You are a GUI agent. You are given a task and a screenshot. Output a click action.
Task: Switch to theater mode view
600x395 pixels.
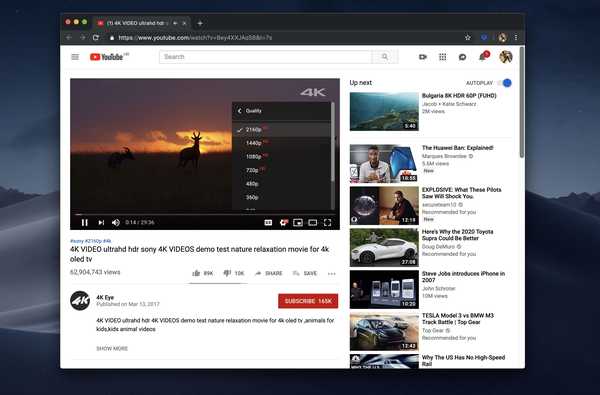[313, 222]
